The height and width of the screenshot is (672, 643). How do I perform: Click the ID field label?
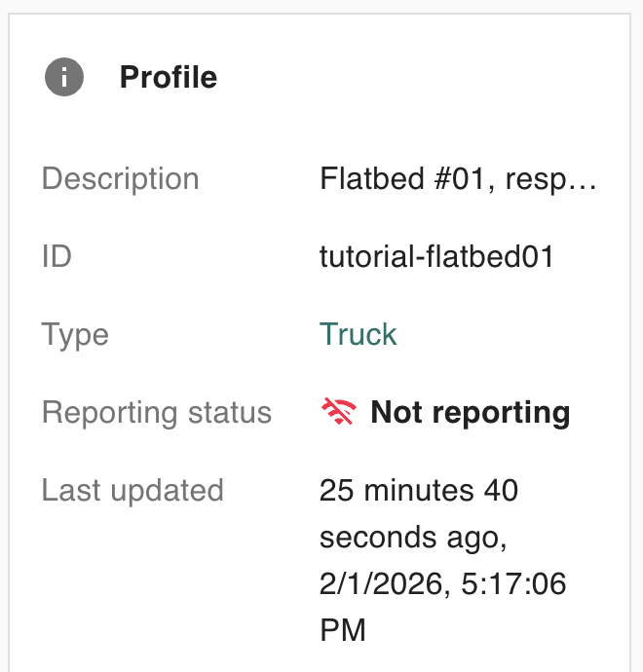[x=57, y=257]
